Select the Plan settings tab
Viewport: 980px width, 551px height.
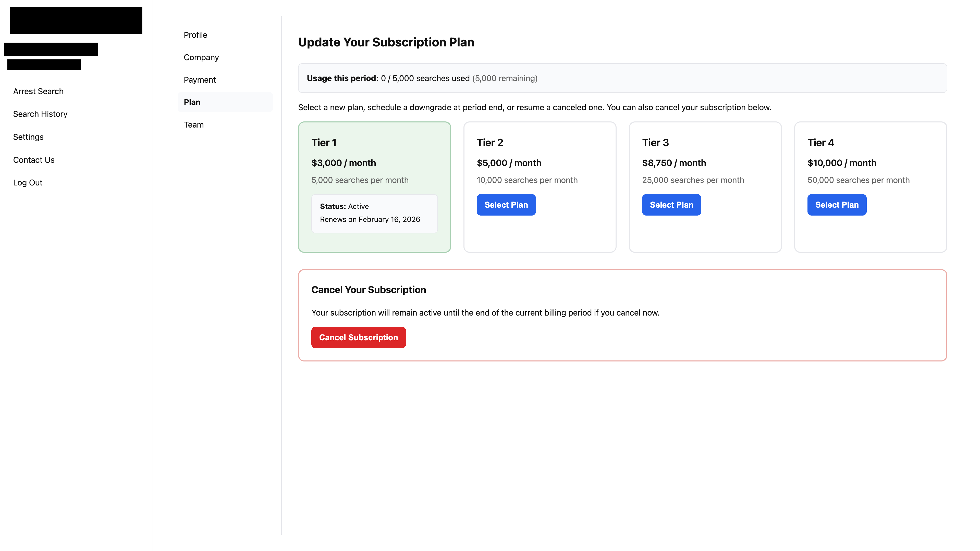pos(192,102)
